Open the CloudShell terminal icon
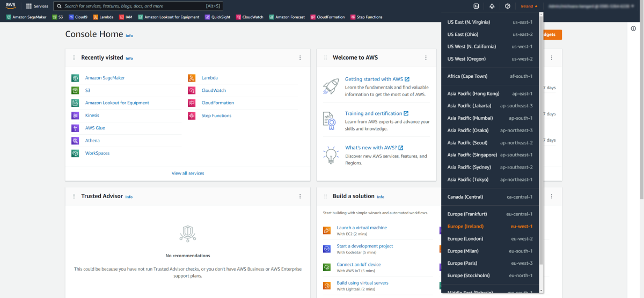644x298 pixels. (x=475, y=6)
